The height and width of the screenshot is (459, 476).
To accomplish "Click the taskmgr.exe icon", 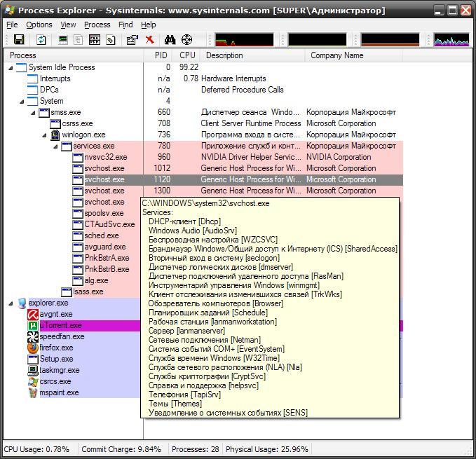I will [x=33, y=371].
